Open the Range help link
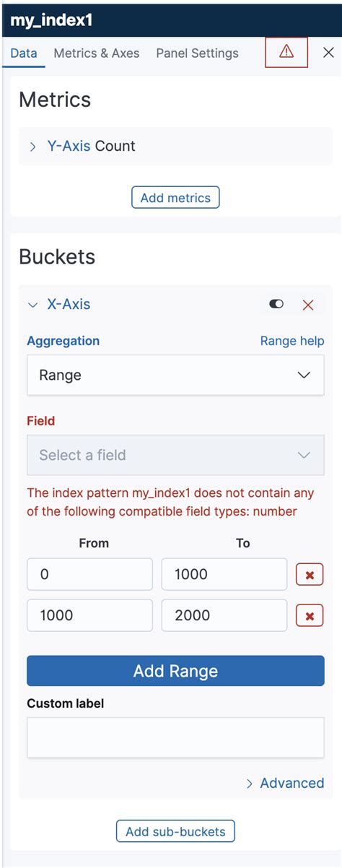 pos(292,341)
